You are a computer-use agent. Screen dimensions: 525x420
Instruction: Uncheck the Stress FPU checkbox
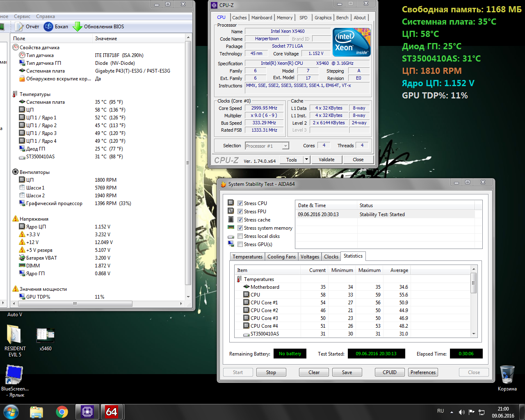[240, 211]
